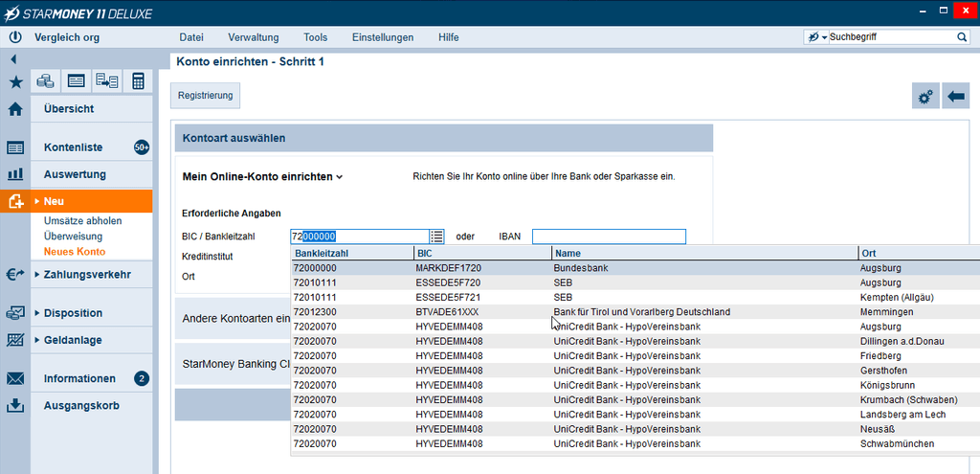The image size is (980, 474).
Task: Select Bundesbank Augsburg row
Action: point(635,267)
